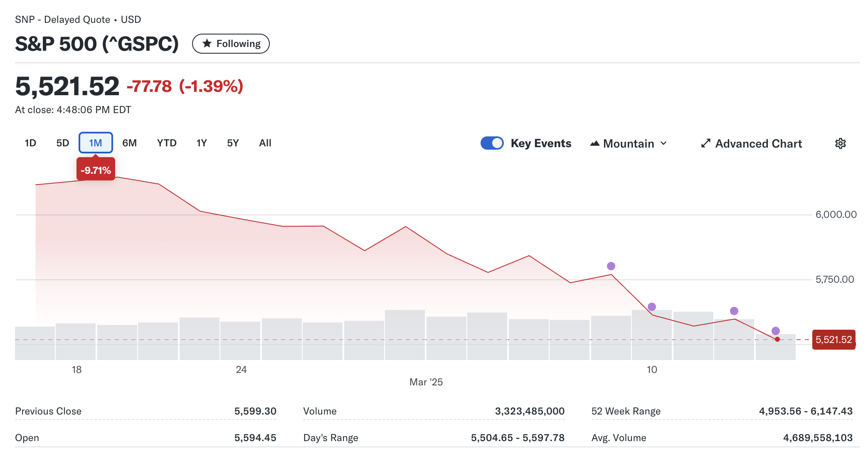Select the 1D time range tab
This screenshot has width=868, height=454.
click(30, 143)
